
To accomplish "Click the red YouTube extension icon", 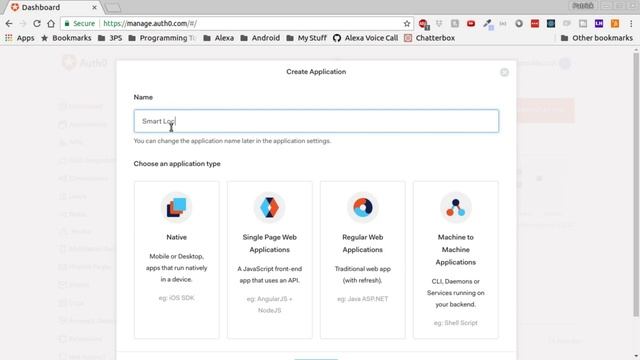I will (x=471, y=24).
